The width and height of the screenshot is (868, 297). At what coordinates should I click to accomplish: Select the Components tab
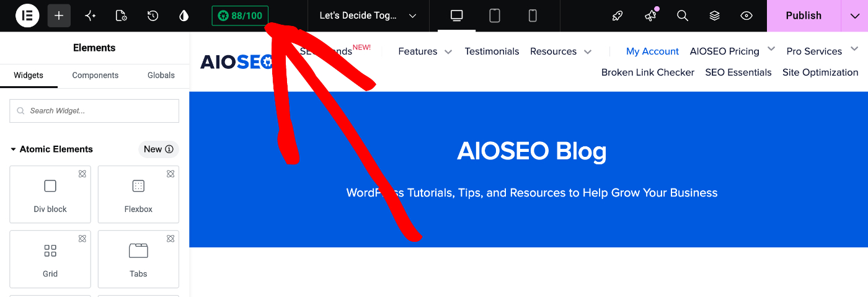coord(95,75)
